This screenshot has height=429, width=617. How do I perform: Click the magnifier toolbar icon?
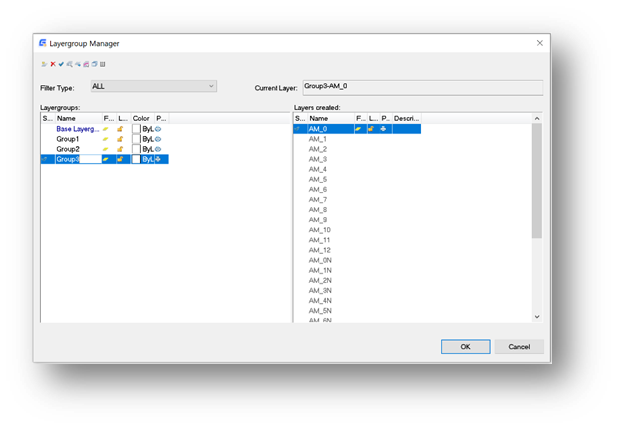70,64
